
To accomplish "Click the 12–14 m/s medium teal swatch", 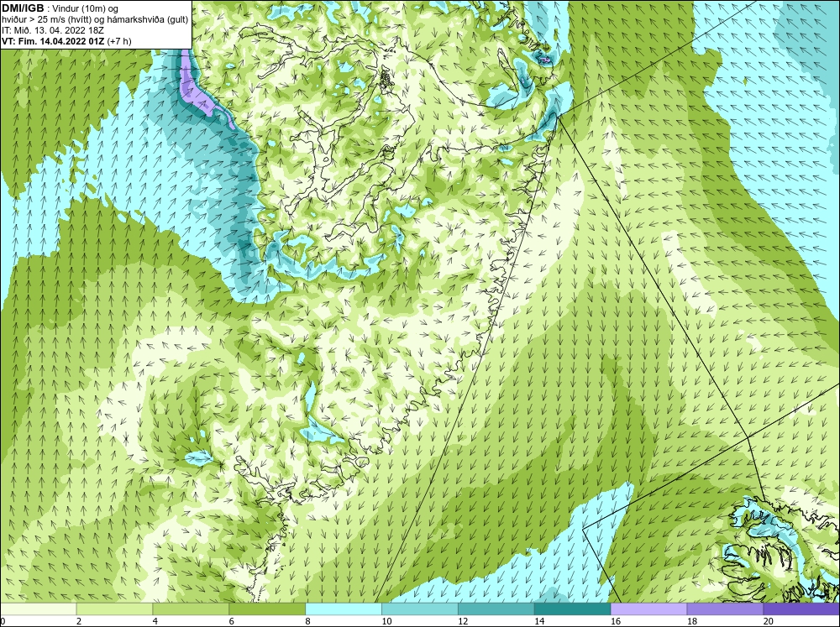I will 496,609.
